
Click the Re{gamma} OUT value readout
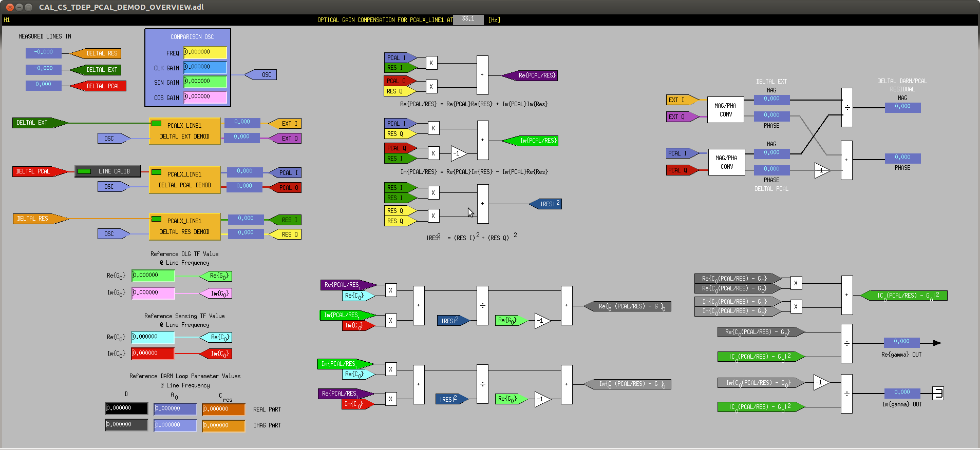[902, 342]
